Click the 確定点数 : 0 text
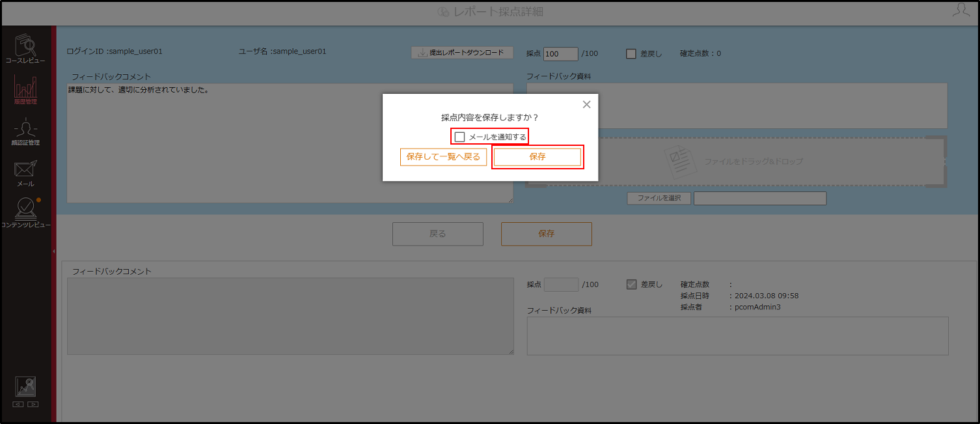The image size is (980, 424). [700, 54]
